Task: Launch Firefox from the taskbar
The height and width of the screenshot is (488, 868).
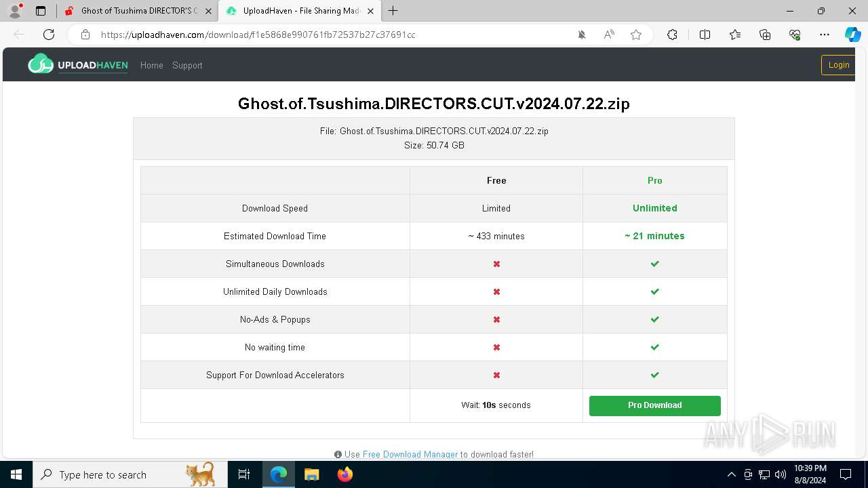Action: pyautogui.click(x=344, y=474)
